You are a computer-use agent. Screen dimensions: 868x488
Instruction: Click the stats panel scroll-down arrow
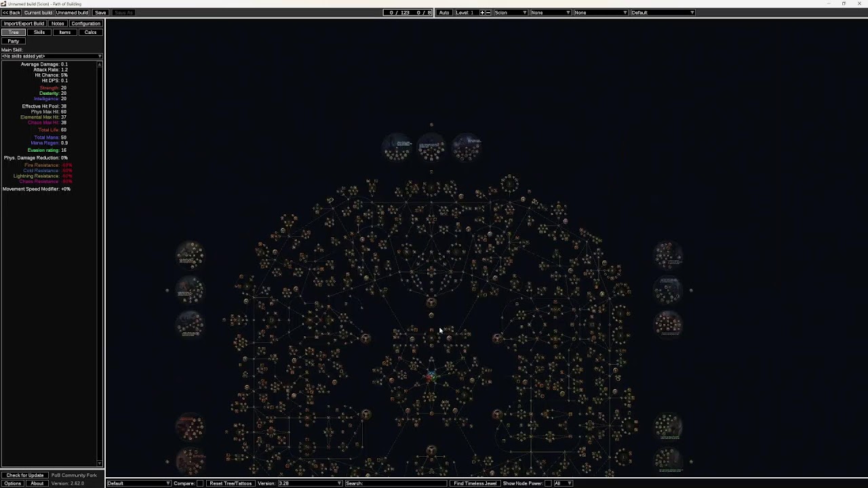click(100, 464)
